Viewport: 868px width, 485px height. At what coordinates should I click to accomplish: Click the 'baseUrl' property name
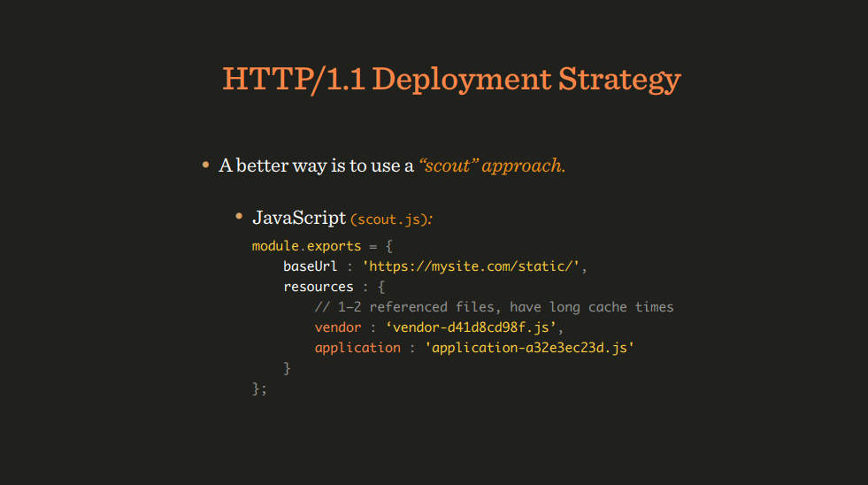(x=310, y=266)
